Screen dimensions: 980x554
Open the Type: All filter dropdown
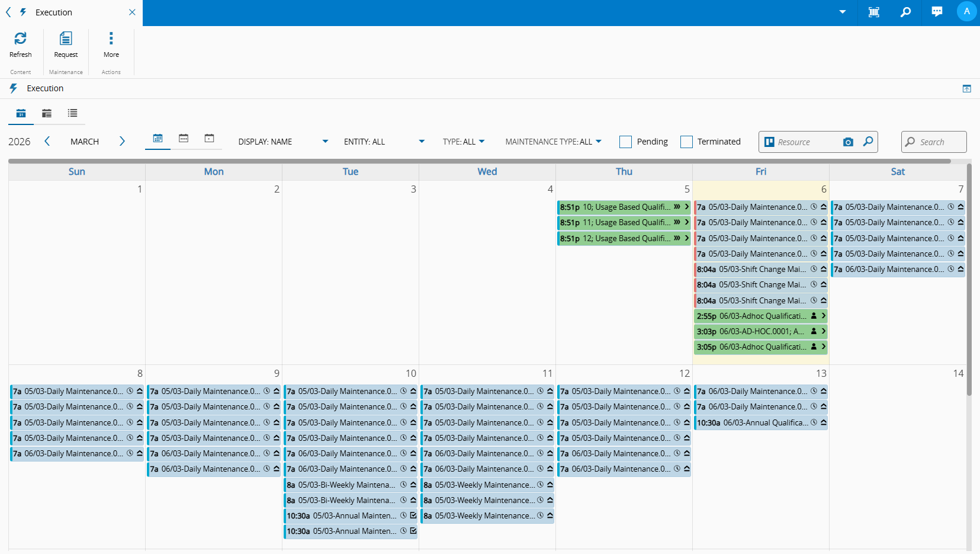click(x=464, y=142)
